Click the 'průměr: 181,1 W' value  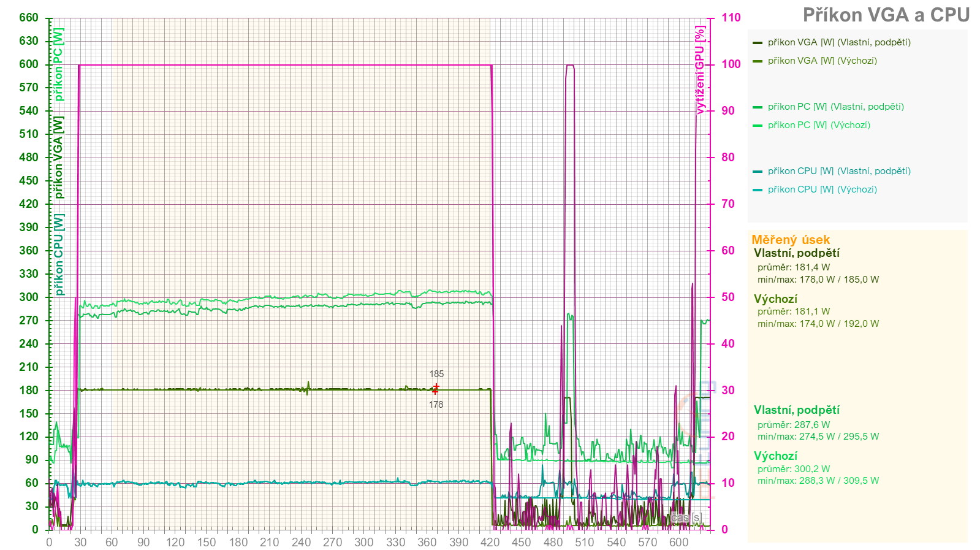pyautogui.click(x=794, y=311)
